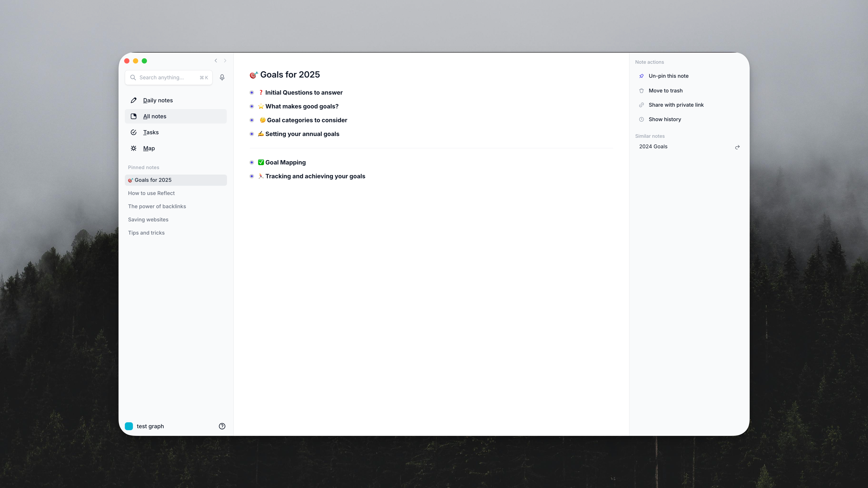Click the arrow icon next to 2024 Goals
The height and width of the screenshot is (488, 868).
click(737, 147)
